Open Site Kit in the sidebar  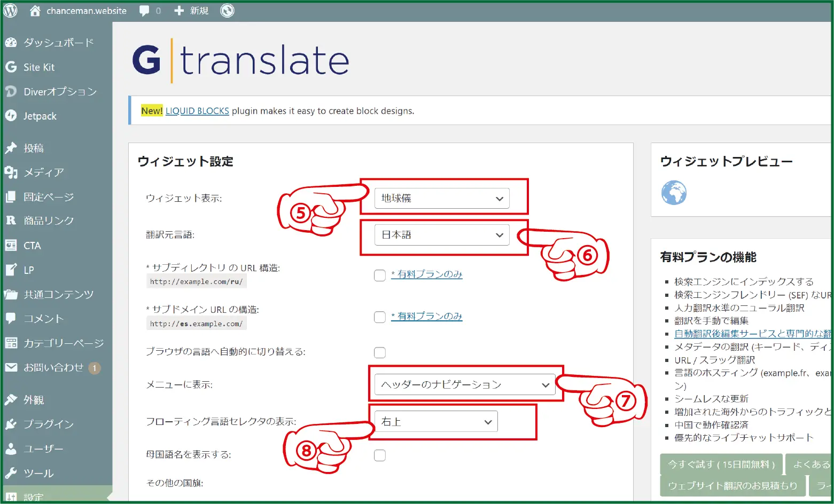(38, 67)
